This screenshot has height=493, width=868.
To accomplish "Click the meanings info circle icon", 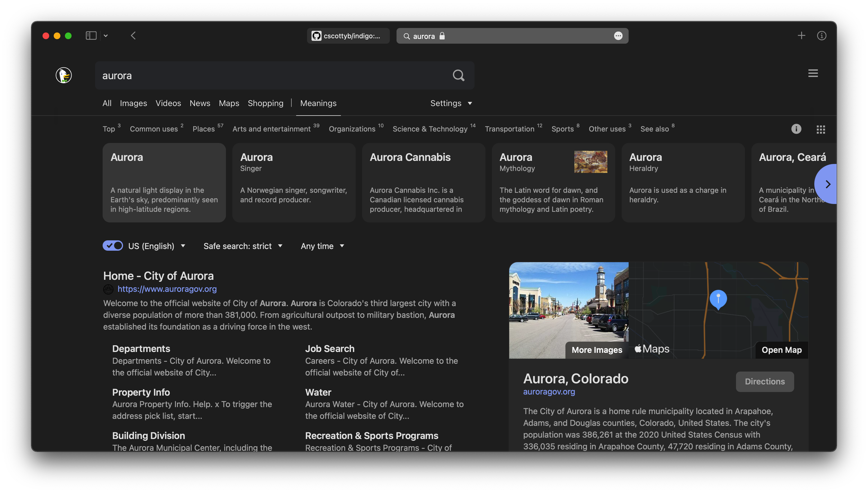I will [x=796, y=129].
